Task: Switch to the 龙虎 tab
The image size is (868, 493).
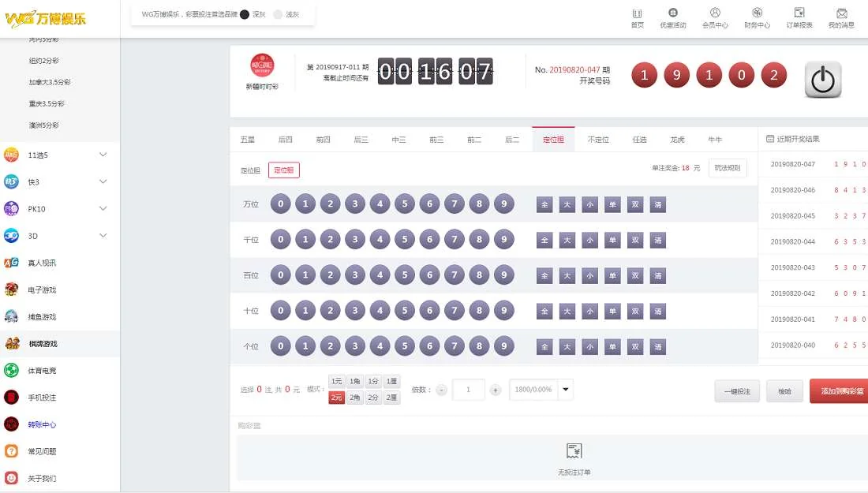Action: point(677,140)
